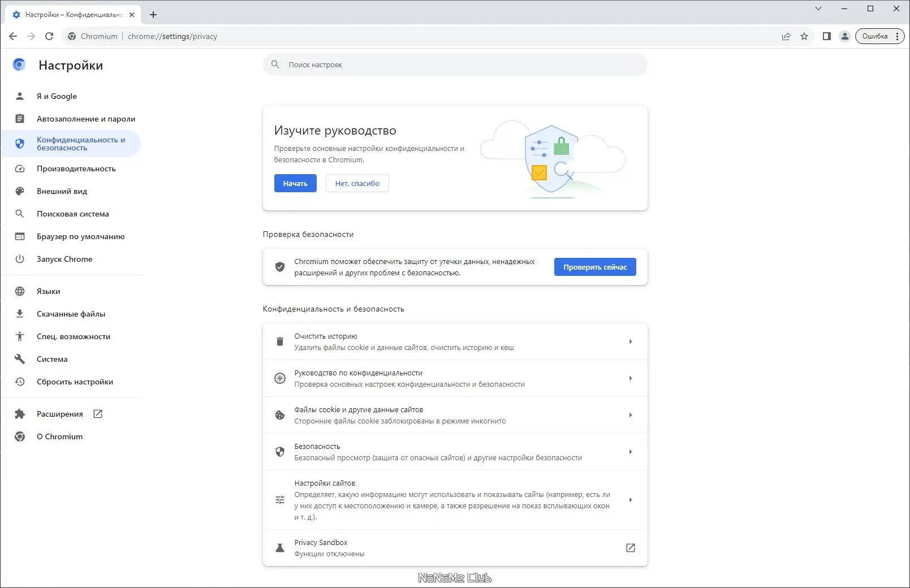Viewport: 910px width, 588px height.
Task: Click the Ошибка menu button
Action: 879,36
